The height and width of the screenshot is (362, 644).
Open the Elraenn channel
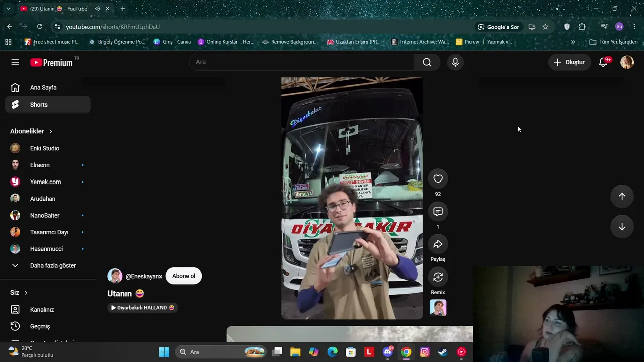48,165
